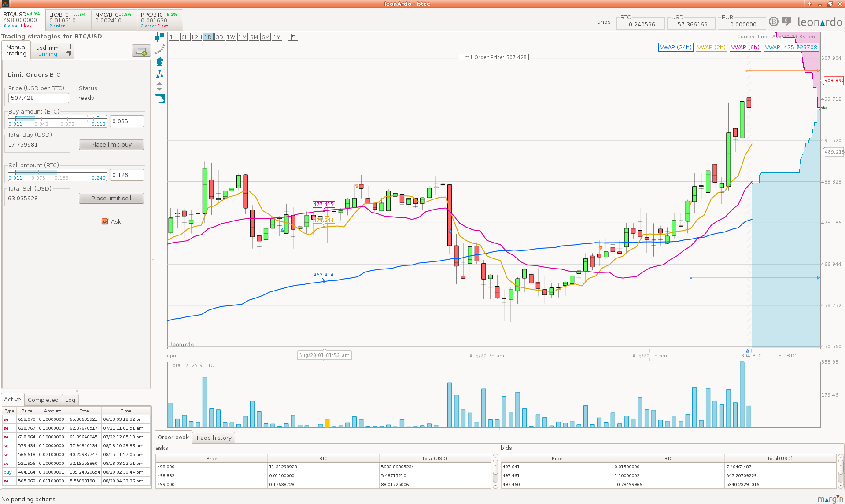845x504 pixels.
Task: Click the sell amount value field 0.126
Action: tap(127, 175)
